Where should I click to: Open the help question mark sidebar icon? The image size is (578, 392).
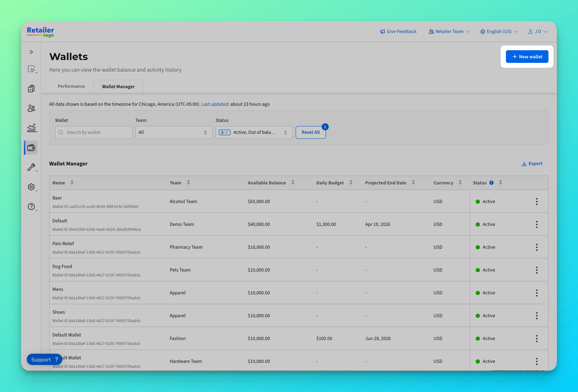click(x=32, y=207)
